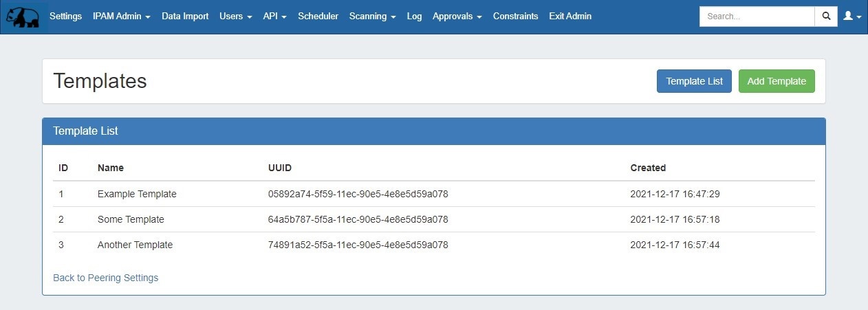Click the green Add Template button
Viewport: 868px width, 310px height.
[x=776, y=81]
